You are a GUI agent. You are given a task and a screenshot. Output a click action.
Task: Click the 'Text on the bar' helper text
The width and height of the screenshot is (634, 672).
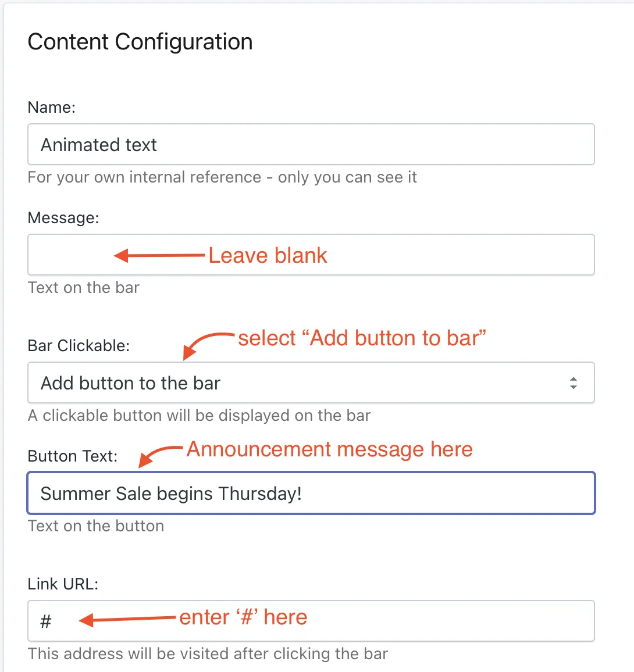pyautogui.click(x=84, y=288)
